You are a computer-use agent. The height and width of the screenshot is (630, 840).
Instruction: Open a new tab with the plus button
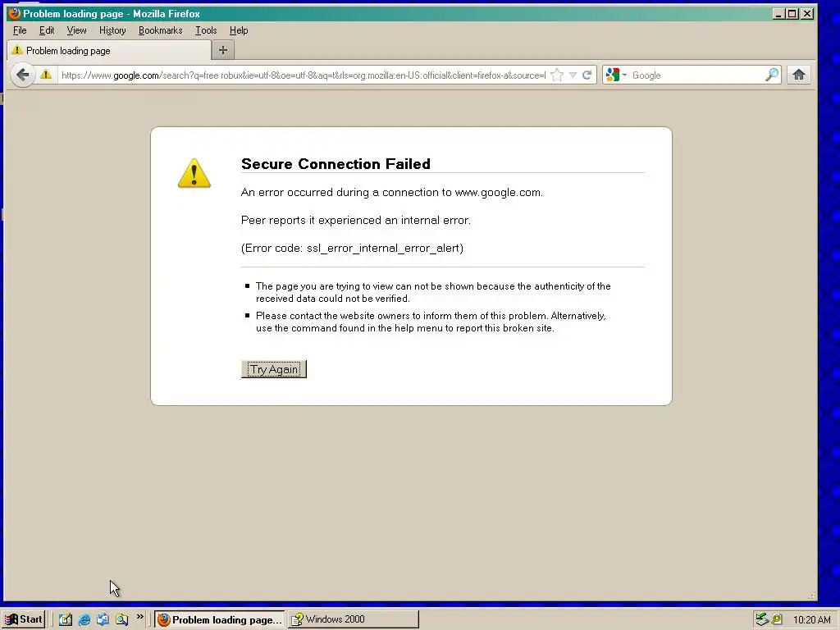tap(223, 50)
